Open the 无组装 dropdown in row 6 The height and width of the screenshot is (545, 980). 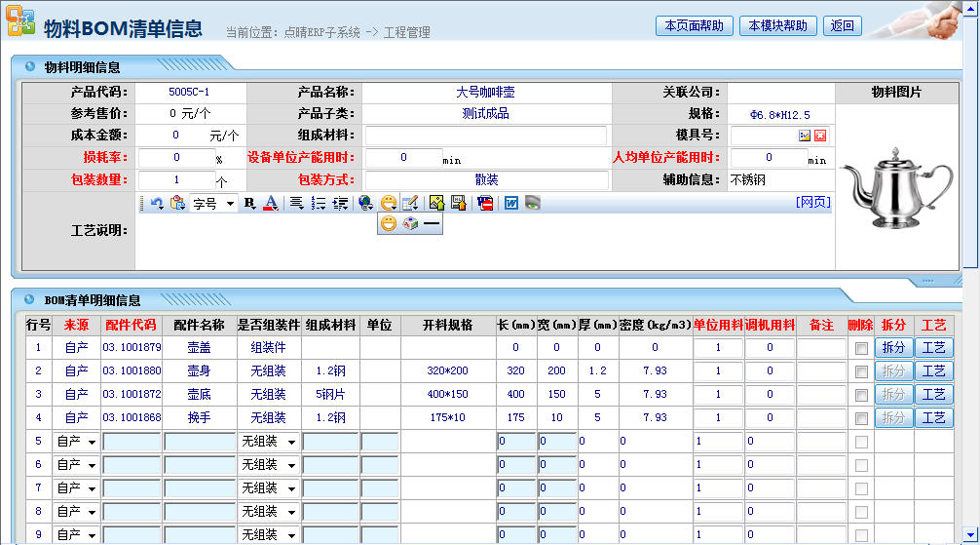click(268, 465)
